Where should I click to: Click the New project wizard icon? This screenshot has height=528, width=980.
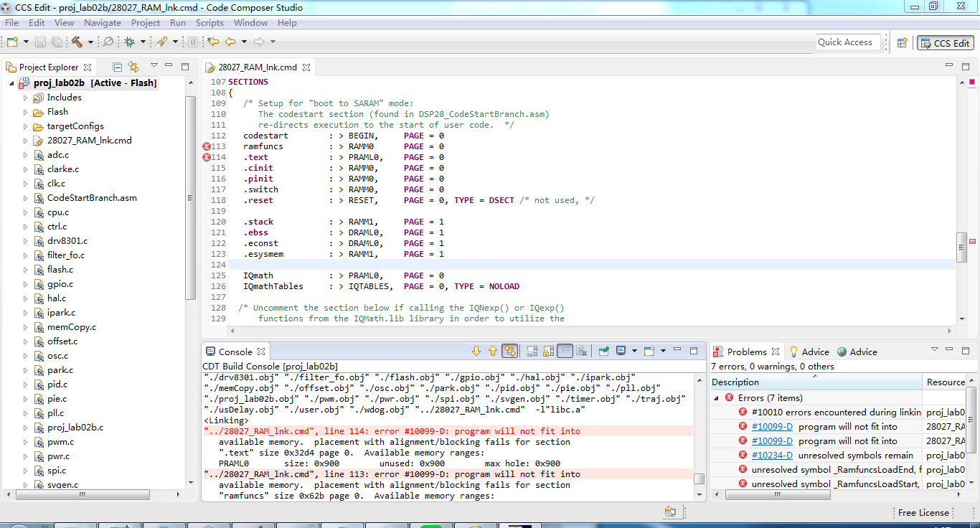(x=12, y=42)
